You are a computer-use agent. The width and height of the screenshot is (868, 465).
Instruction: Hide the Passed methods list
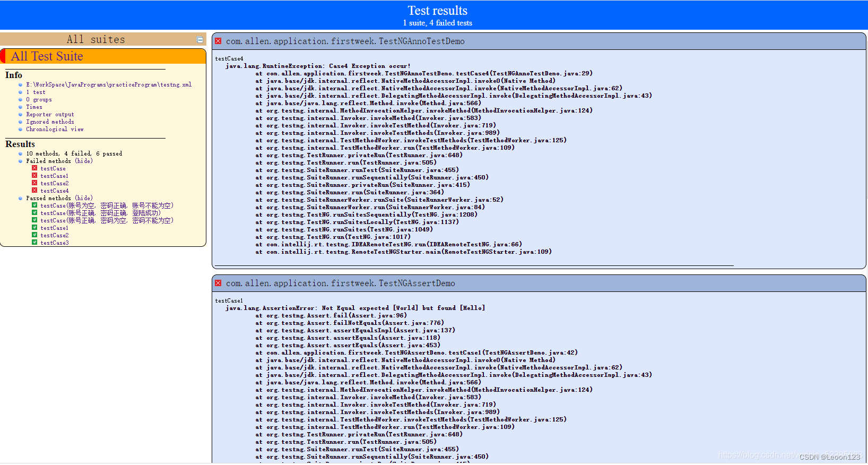[x=84, y=198]
